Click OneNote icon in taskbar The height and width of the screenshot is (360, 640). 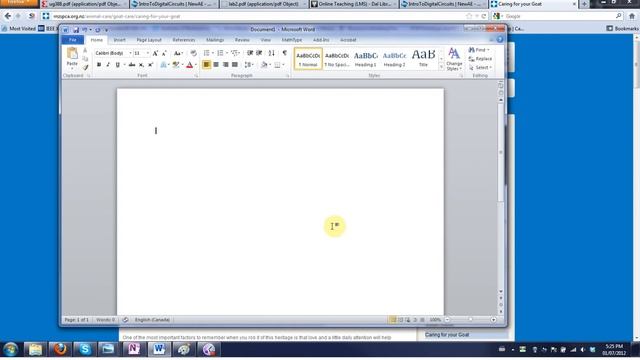(x=134, y=349)
